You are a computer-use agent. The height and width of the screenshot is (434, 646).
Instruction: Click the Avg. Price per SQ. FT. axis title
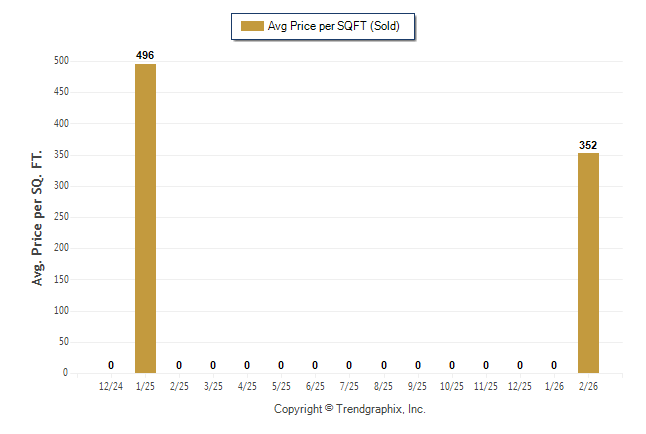coord(38,218)
